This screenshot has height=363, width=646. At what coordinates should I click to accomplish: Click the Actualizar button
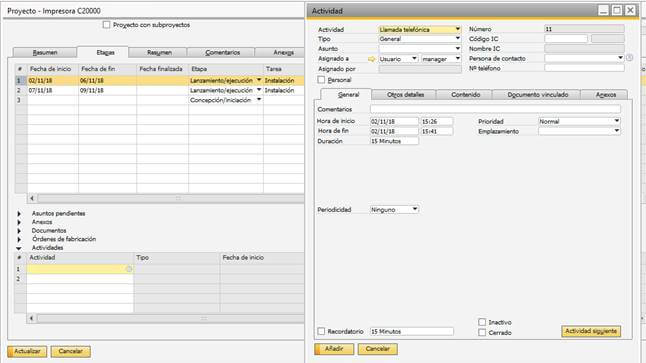(27, 351)
